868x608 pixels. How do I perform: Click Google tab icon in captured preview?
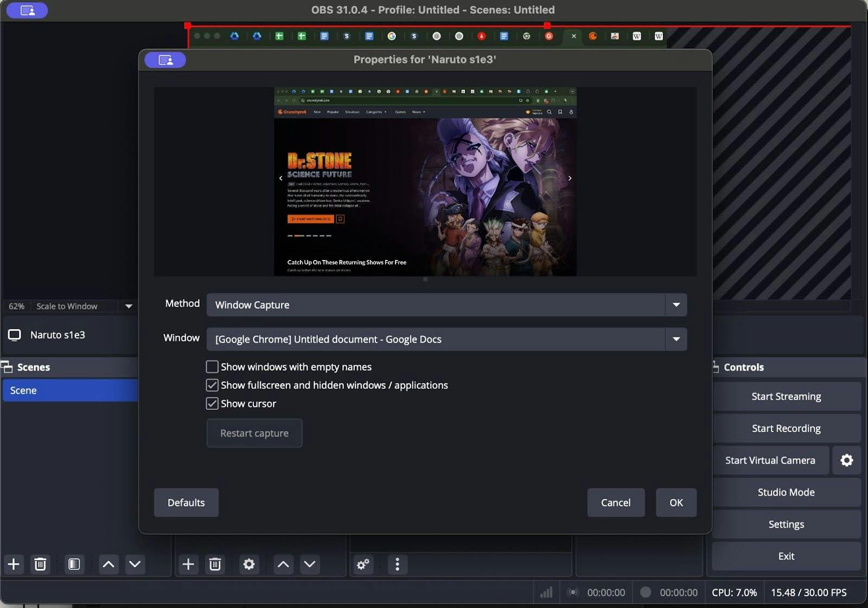[392, 36]
